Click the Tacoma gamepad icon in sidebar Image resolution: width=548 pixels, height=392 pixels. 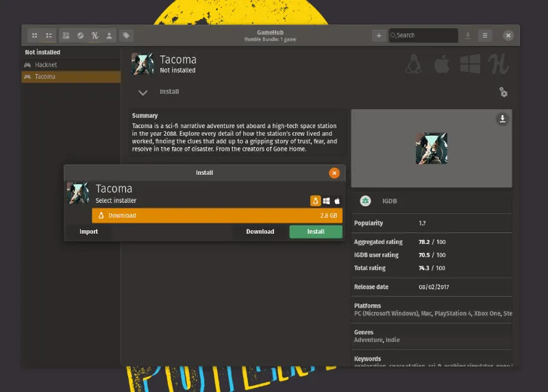[27, 77]
